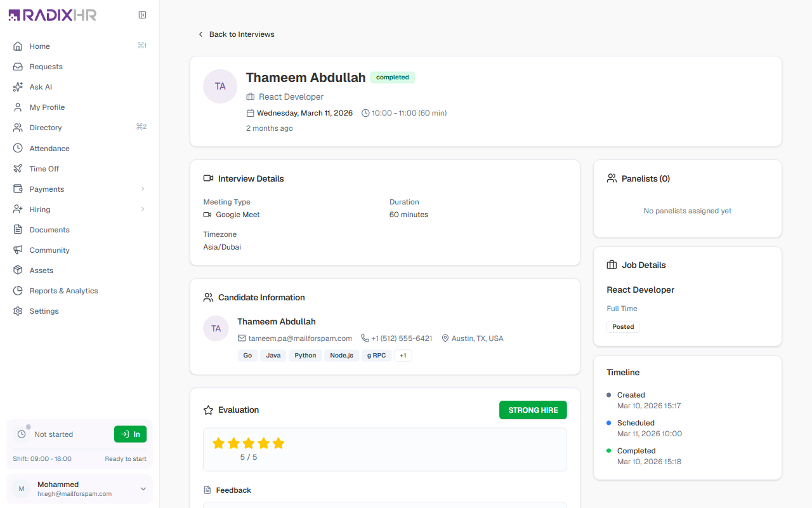Collapse the sidebar panel icon
Image resolution: width=812 pixels, height=508 pixels.
pyautogui.click(x=142, y=15)
